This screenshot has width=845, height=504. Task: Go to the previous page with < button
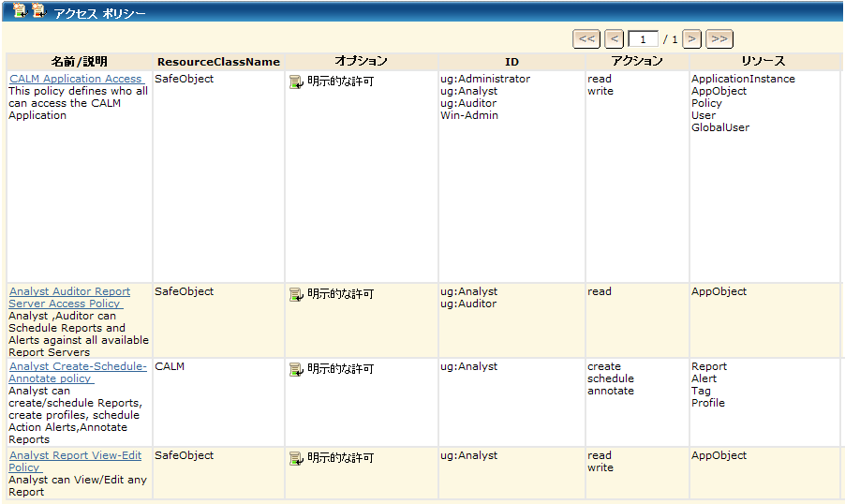[615, 38]
